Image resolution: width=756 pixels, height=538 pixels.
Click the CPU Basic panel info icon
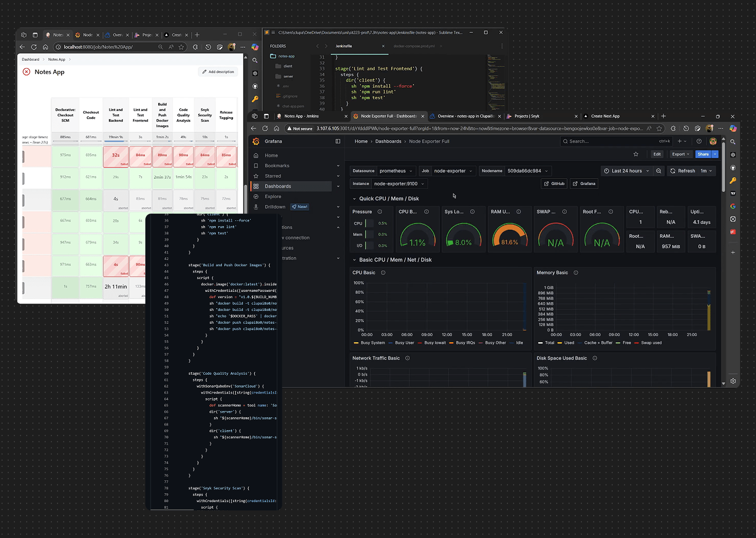pyautogui.click(x=383, y=273)
